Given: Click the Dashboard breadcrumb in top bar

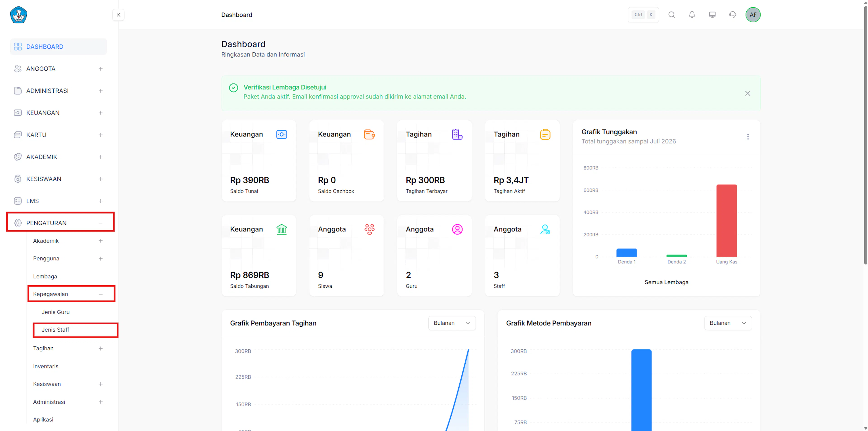Looking at the screenshot, I should 236,15.
